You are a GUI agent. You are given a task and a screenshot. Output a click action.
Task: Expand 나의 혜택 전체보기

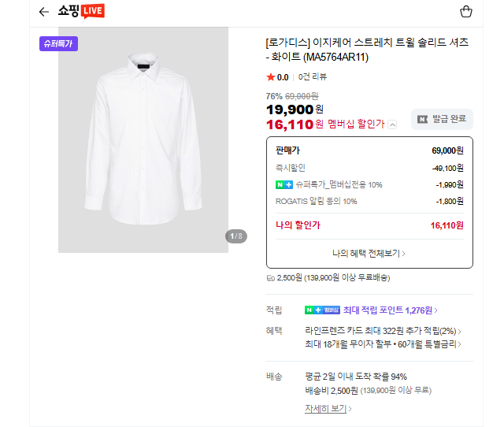coord(369,254)
